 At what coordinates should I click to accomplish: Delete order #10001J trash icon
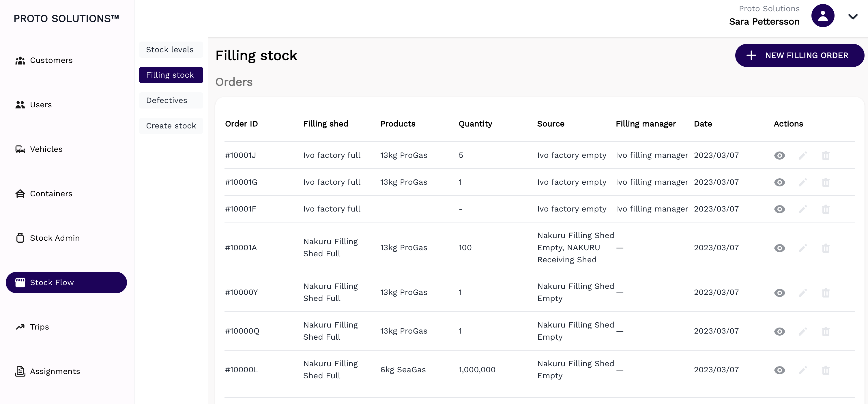click(826, 155)
